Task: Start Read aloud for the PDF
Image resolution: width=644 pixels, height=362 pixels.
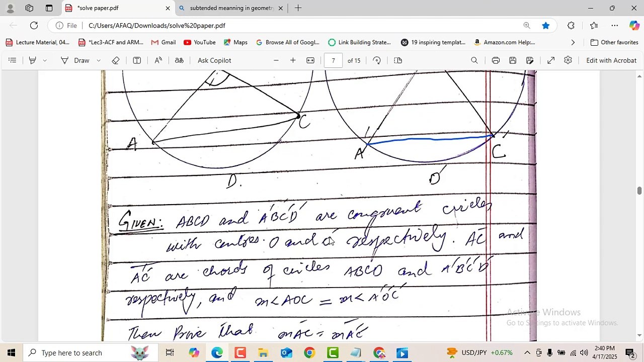Action: click(x=158, y=60)
